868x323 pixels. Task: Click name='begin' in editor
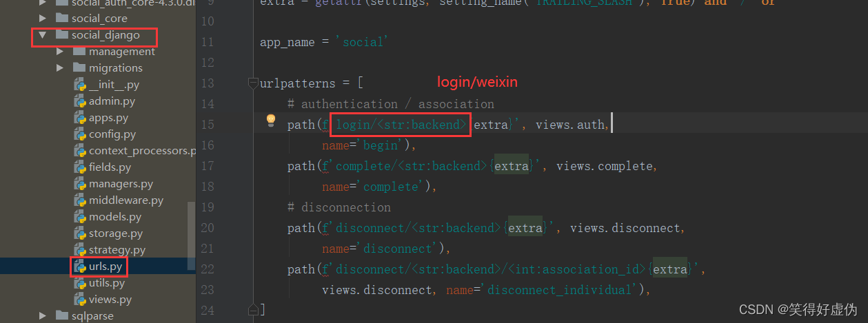(x=363, y=145)
